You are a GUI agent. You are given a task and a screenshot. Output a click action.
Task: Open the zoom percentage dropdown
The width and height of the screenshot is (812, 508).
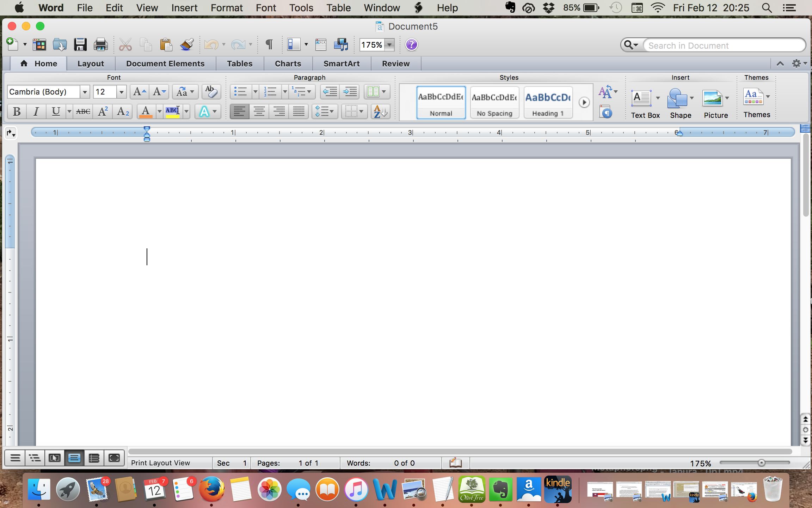(389, 45)
